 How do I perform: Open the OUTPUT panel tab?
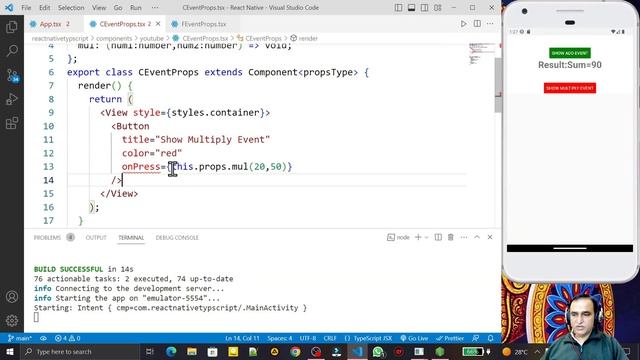point(96,237)
